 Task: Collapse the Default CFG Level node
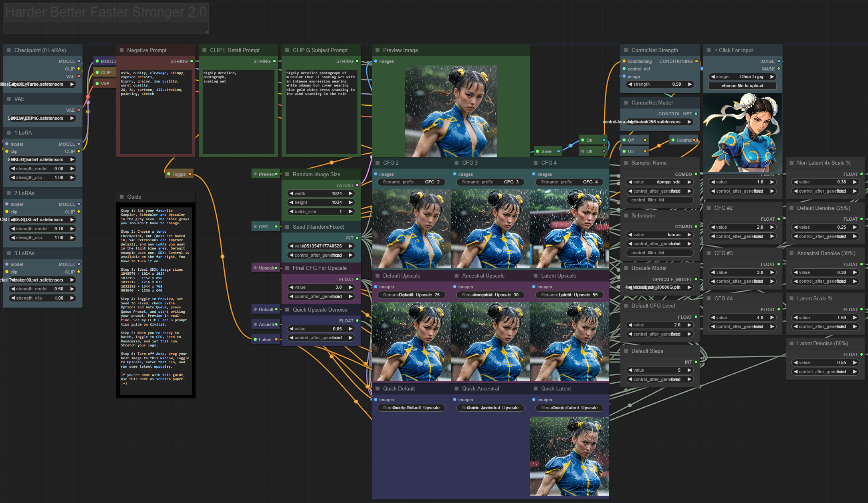coord(626,306)
